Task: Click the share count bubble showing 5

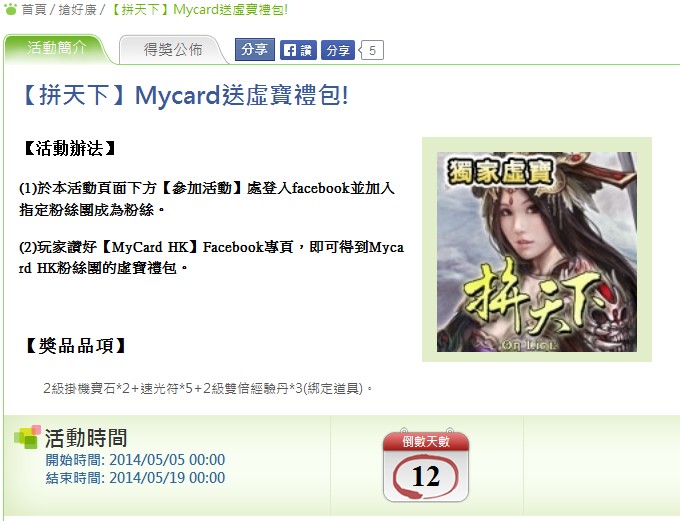Action: pyautogui.click(x=372, y=50)
